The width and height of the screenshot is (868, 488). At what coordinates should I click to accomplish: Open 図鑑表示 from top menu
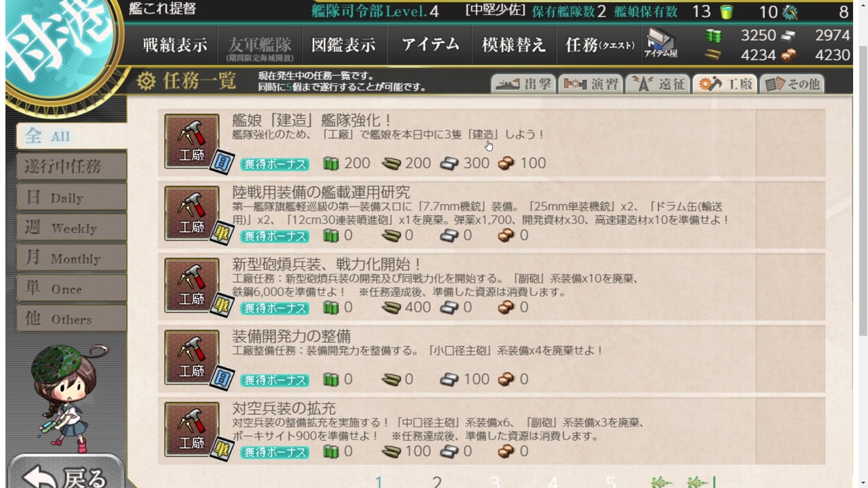343,45
